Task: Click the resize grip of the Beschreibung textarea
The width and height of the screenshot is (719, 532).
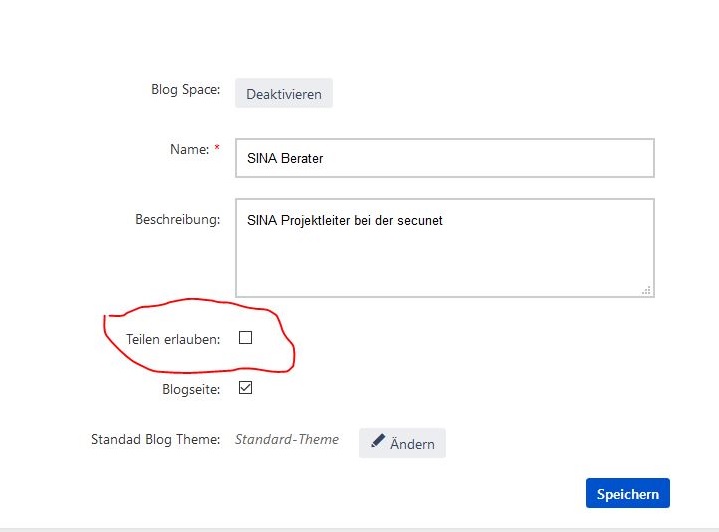Action: pos(647,290)
